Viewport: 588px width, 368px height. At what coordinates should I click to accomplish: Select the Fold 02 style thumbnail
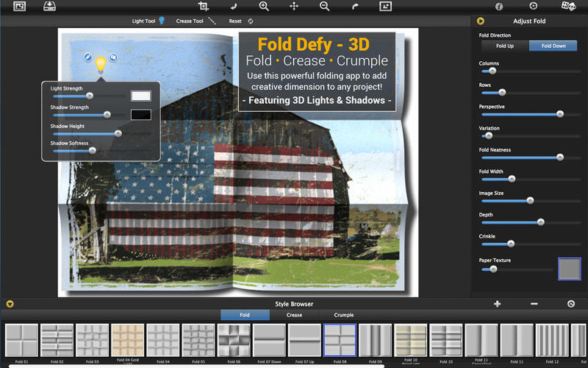point(57,340)
